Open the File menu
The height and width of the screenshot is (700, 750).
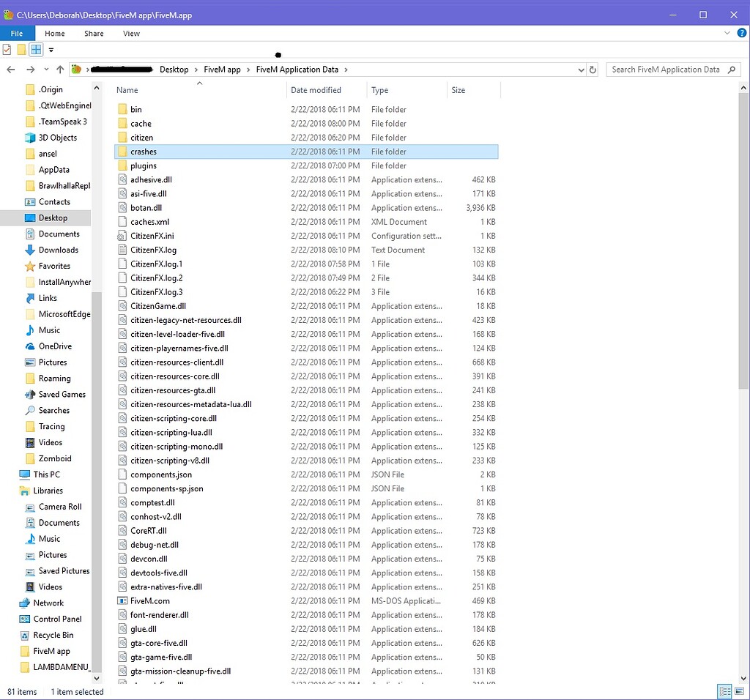tap(17, 33)
